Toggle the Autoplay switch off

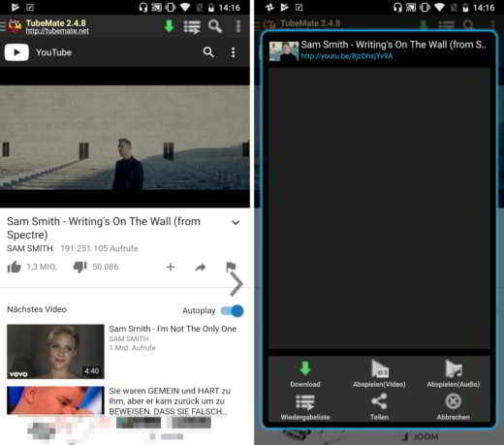point(233,311)
